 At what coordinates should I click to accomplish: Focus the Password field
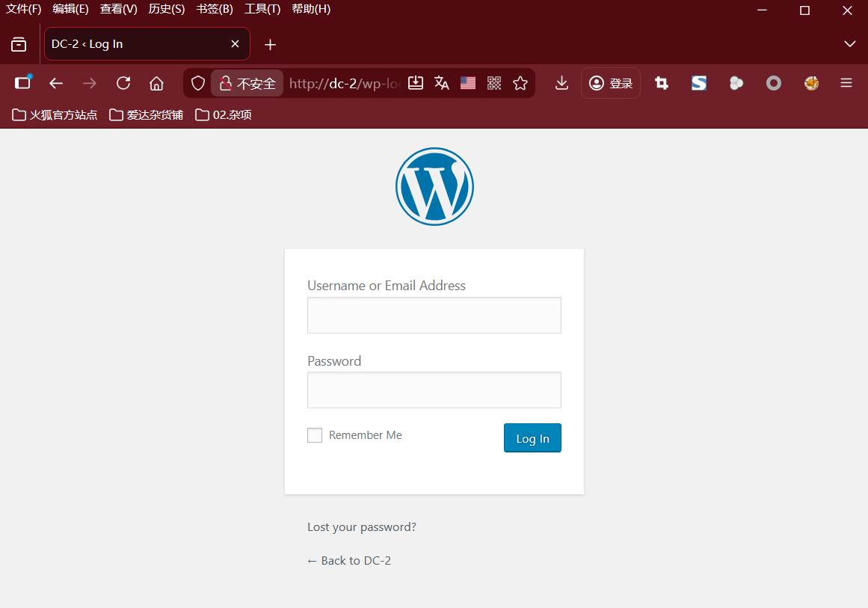point(434,390)
